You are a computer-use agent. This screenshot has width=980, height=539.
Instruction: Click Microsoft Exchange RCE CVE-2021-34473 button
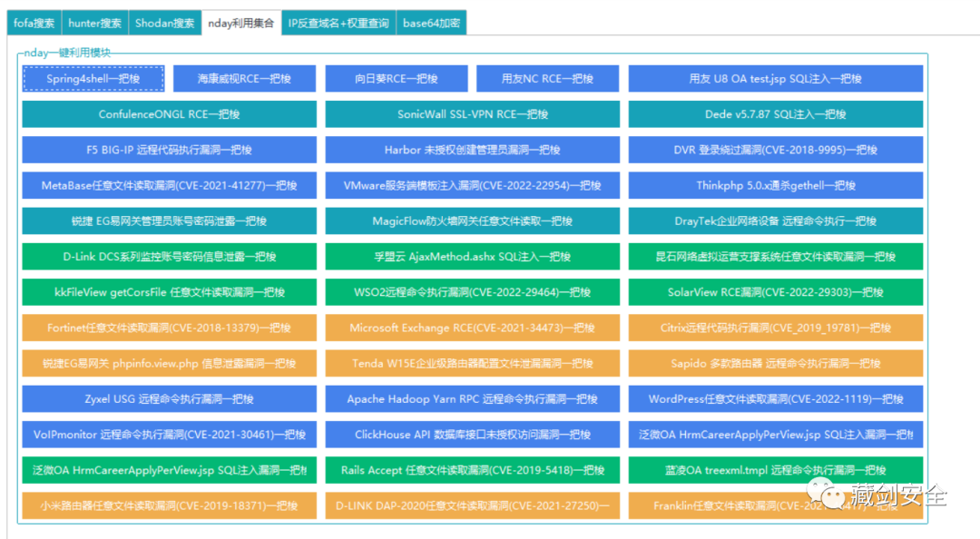473,328
